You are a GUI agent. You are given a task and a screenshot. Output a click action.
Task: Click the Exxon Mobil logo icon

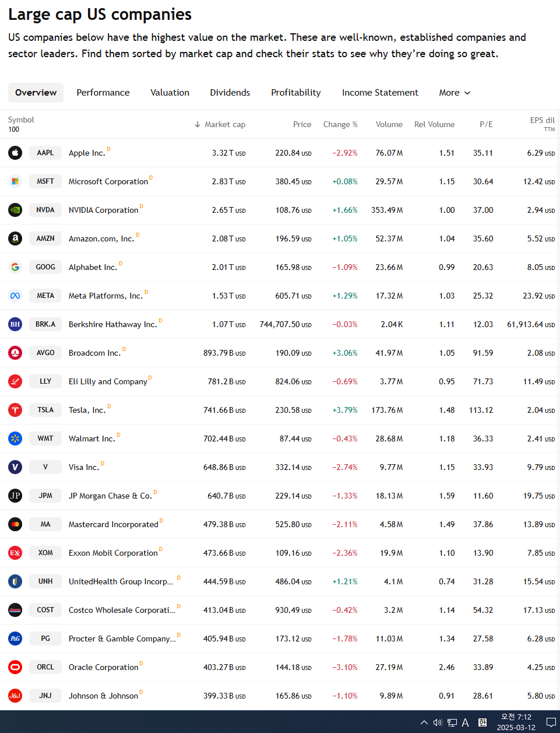pyautogui.click(x=15, y=553)
